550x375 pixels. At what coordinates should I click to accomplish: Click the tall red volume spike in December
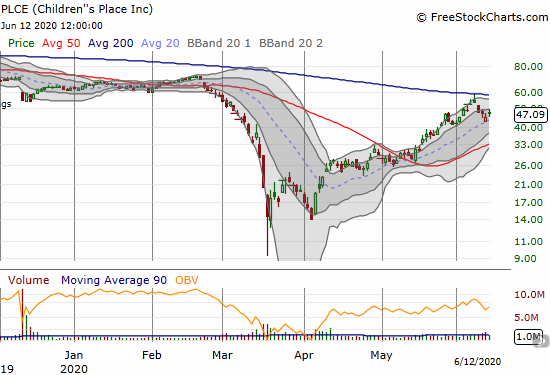point(22,314)
